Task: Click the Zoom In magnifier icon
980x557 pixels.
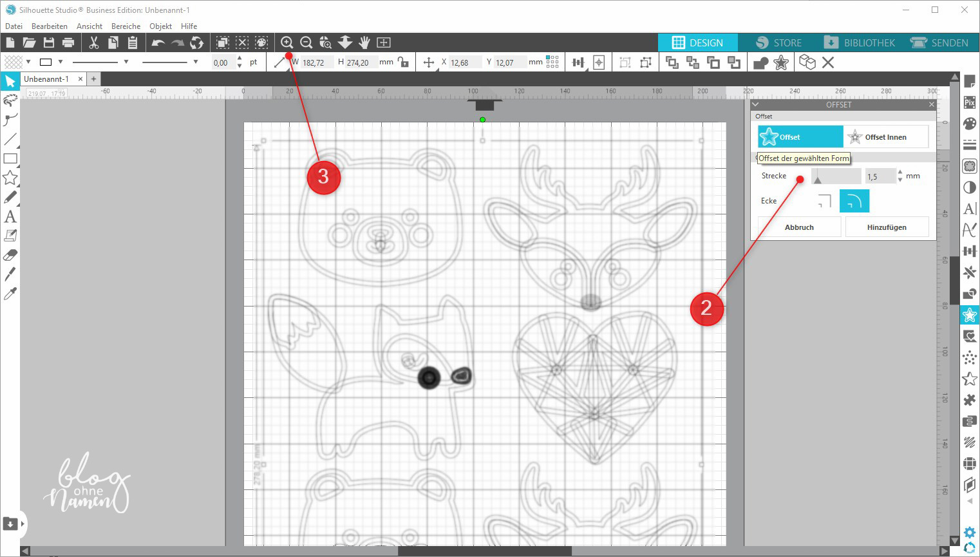Action: 287,42
